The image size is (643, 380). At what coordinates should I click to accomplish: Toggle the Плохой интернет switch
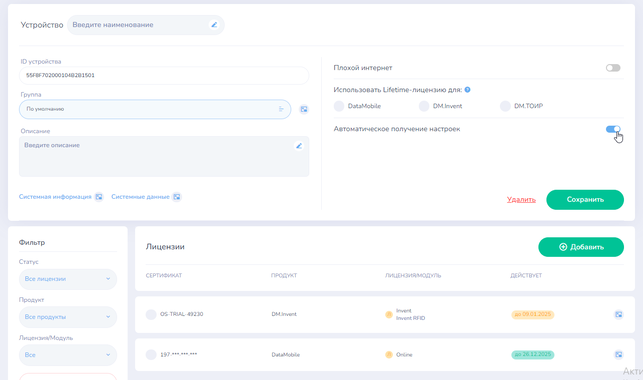[613, 68]
